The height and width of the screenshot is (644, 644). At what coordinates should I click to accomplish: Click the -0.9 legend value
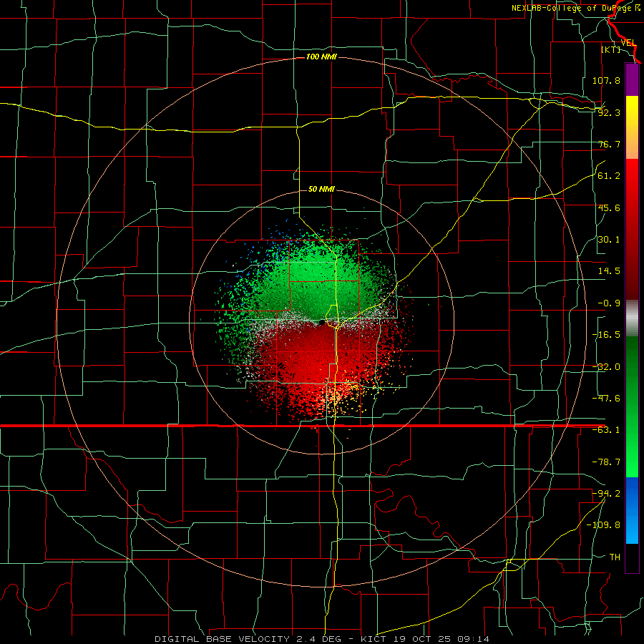609,303
